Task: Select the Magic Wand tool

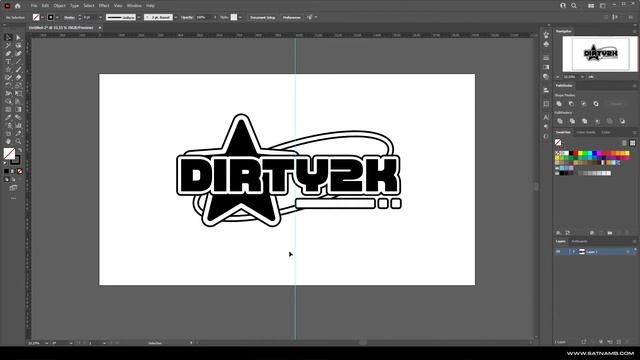Action: tap(8, 45)
